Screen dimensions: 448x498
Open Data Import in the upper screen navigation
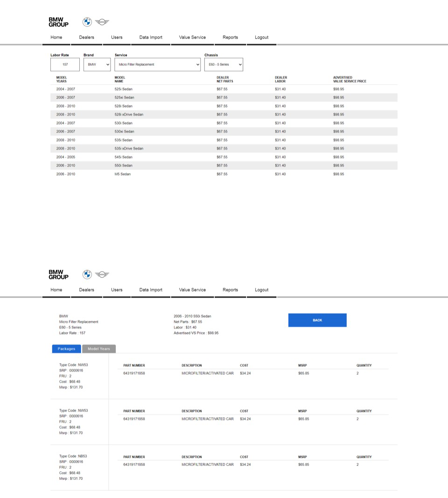tap(151, 37)
